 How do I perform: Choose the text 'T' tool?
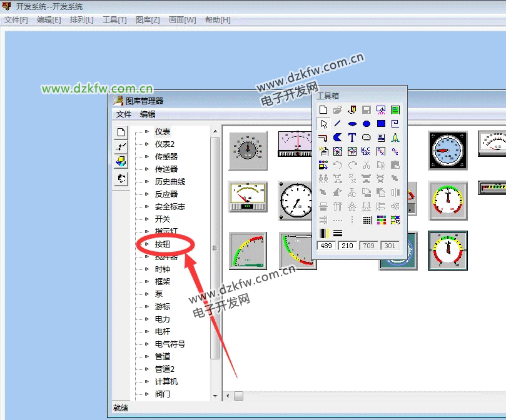352,137
